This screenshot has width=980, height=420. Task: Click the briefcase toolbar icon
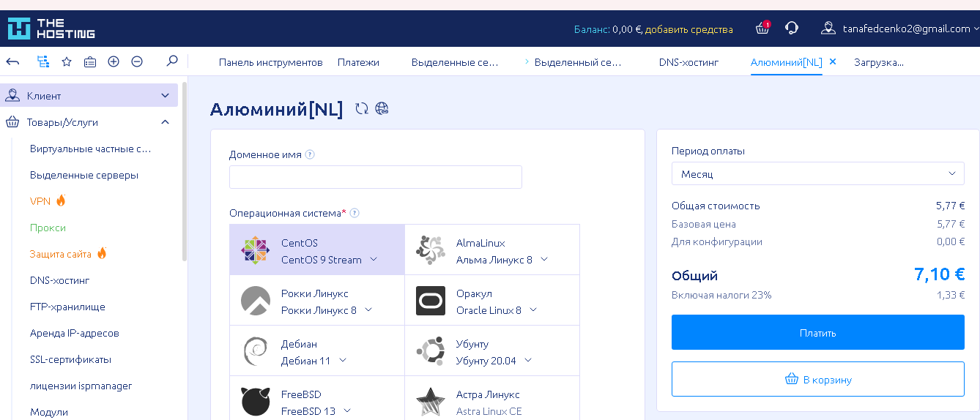[x=90, y=62]
